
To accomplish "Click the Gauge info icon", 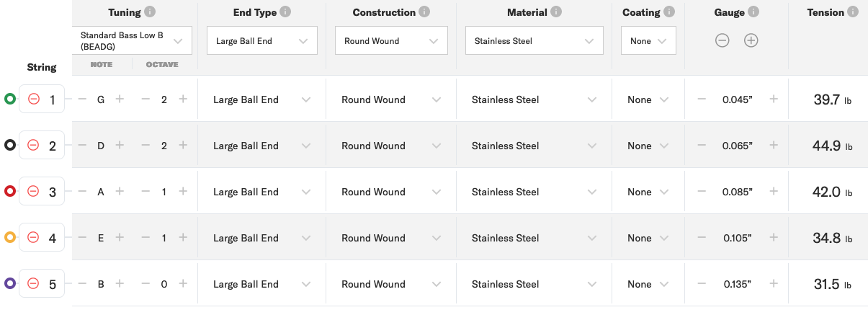I will pyautogui.click(x=754, y=12).
